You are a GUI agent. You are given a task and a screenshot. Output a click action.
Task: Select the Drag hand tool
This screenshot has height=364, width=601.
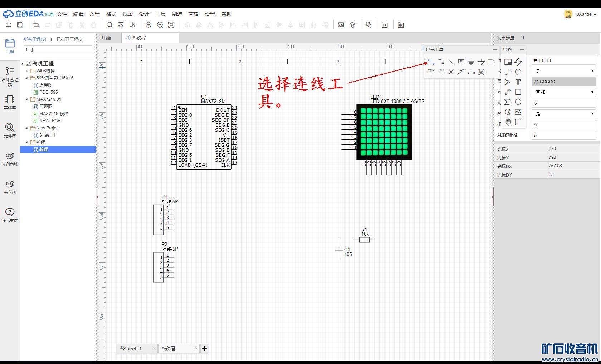tap(508, 122)
